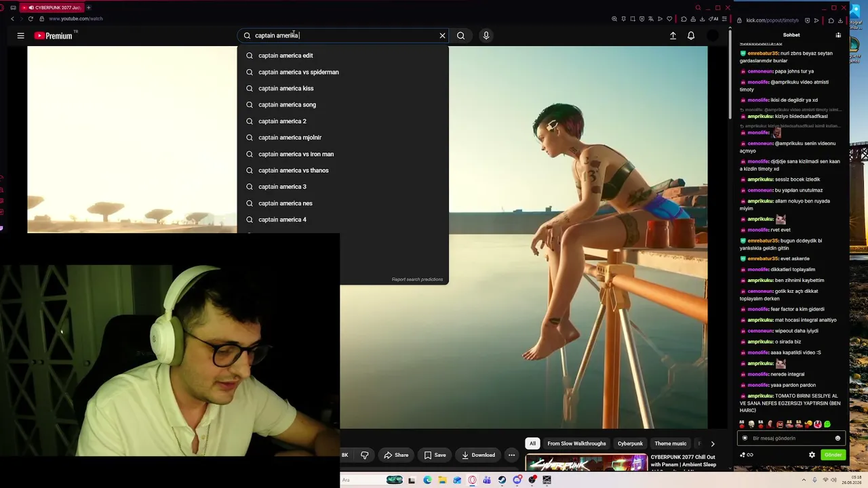This screenshot has width=868, height=488.
Task: Open Microsoft Edge from the taskbar
Action: (427, 480)
